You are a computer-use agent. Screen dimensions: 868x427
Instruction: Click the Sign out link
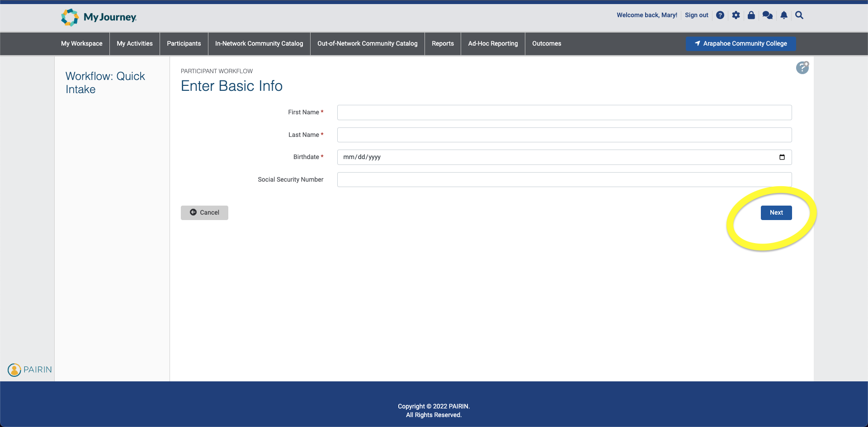(x=696, y=15)
